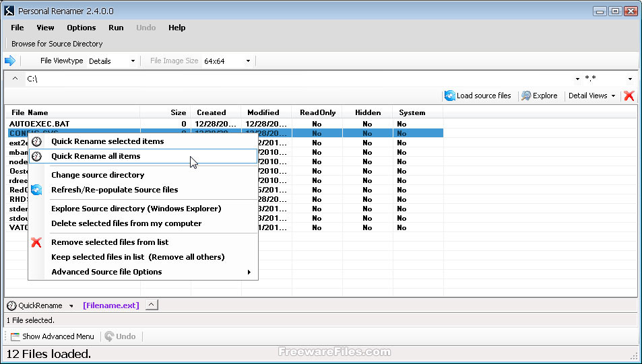
Task: Click the Explore magnifier icon
Action: (525, 96)
